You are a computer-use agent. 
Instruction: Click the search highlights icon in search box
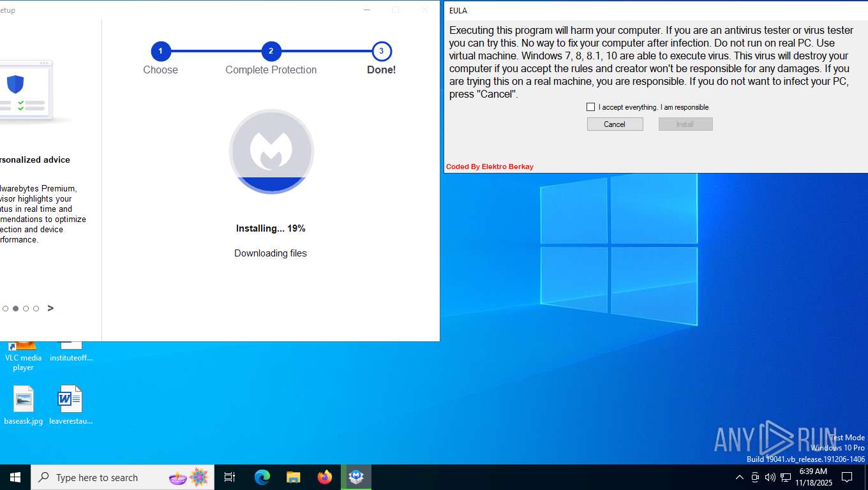189,477
